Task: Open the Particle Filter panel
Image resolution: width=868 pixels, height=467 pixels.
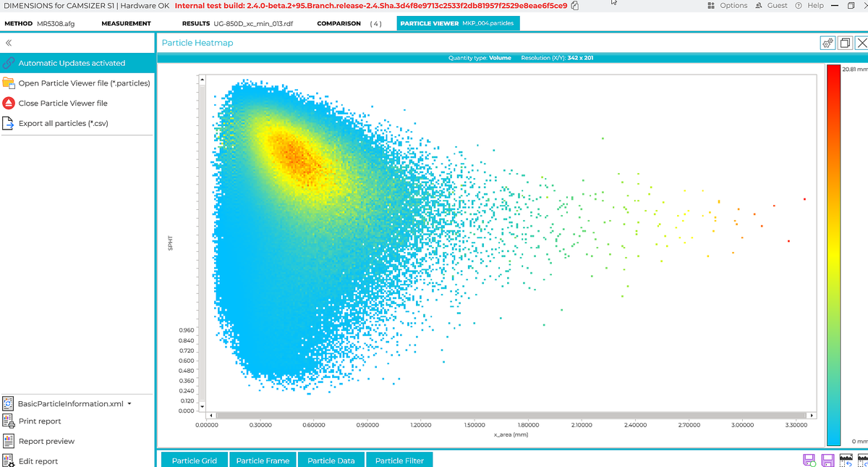Action: coord(399,460)
